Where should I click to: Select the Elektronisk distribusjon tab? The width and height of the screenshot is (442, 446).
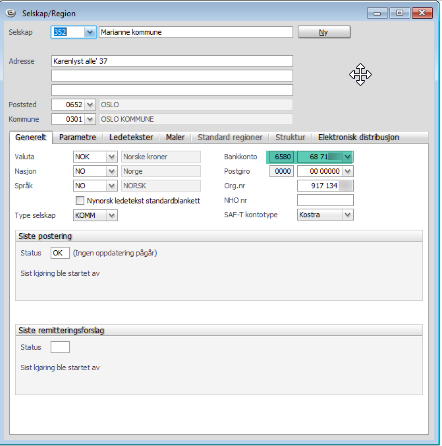[359, 137]
